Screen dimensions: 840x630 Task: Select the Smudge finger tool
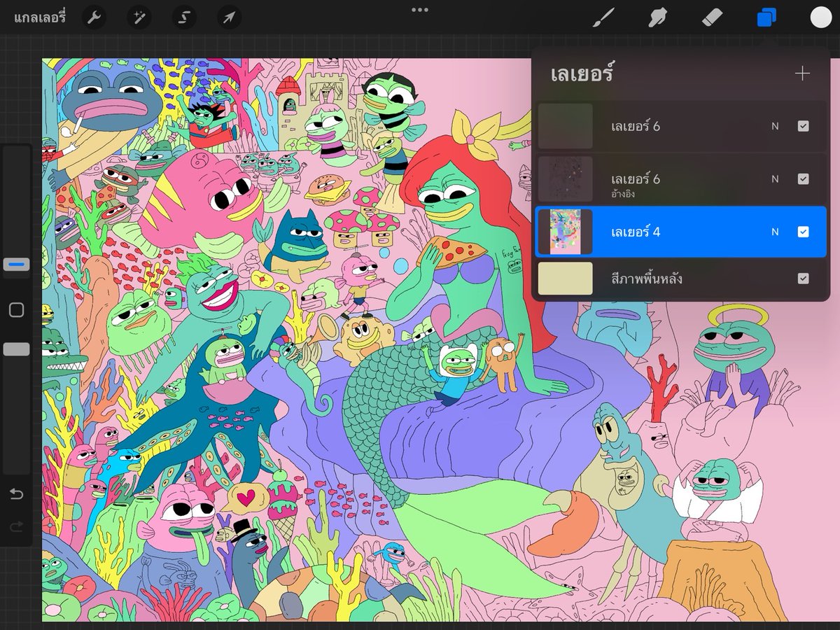point(657,17)
